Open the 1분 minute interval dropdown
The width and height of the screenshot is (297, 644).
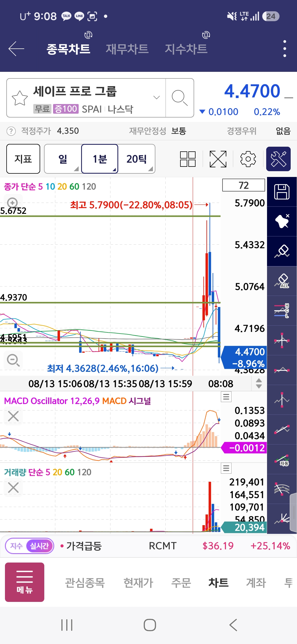coord(100,159)
